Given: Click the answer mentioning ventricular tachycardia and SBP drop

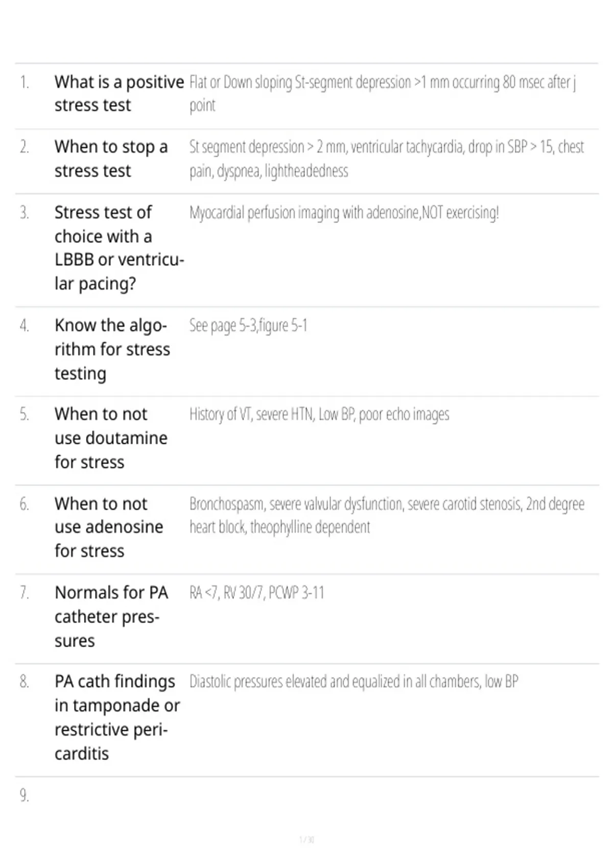Looking at the screenshot, I should (387, 159).
